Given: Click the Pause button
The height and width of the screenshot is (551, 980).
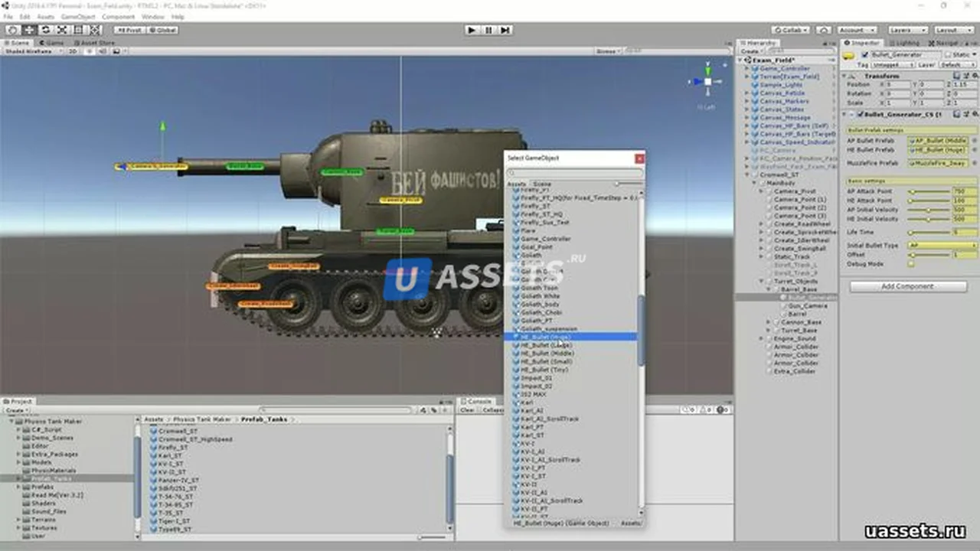Looking at the screenshot, I should pyautogui.click(x=489, y=30).
